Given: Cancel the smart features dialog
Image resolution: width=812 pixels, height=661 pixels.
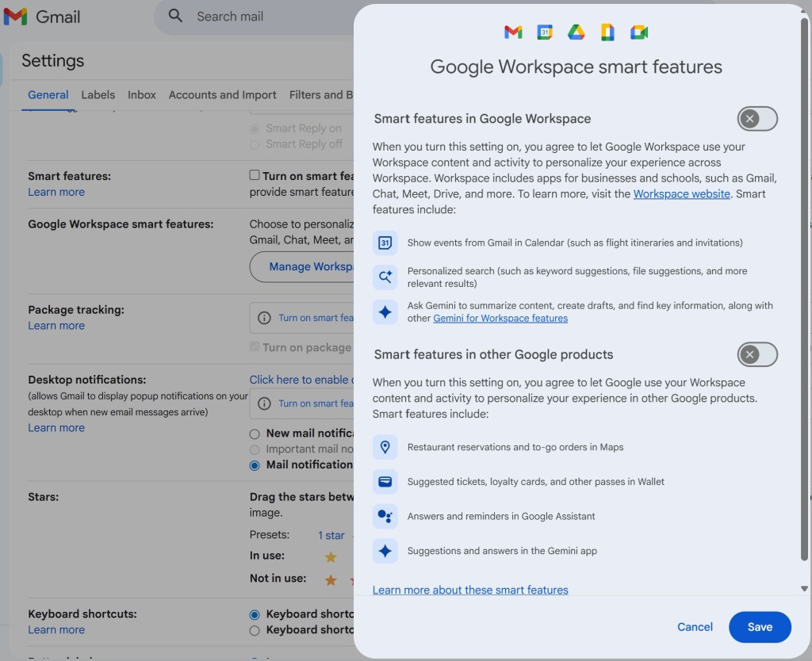Looking at the screenshot, I should (695, 627).
